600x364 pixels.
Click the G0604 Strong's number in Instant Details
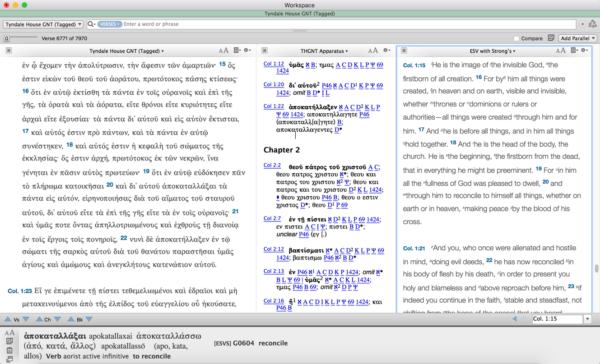coord(244,343)
